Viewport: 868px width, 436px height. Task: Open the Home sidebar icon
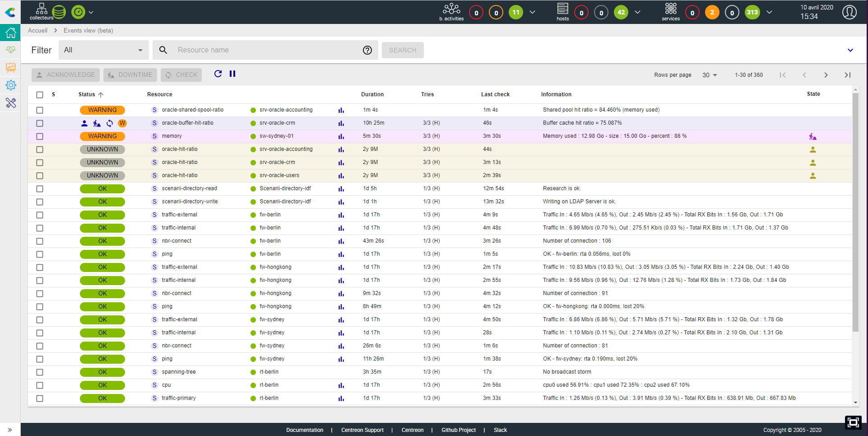[10, 33]
